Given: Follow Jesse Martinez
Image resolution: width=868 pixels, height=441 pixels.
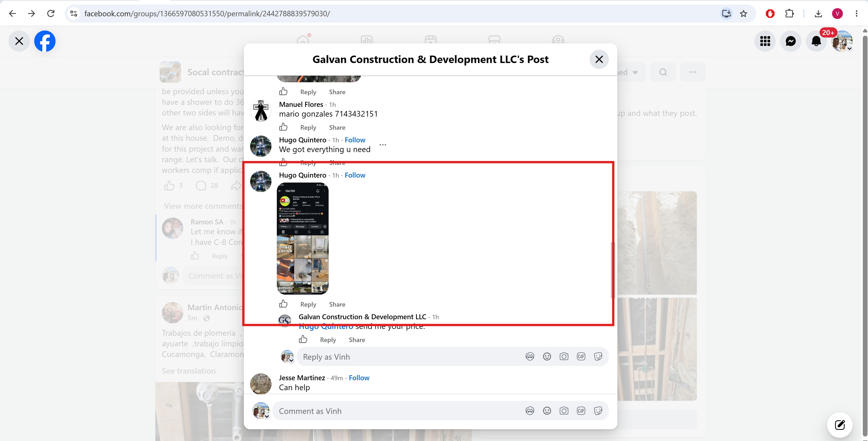Looking at the screenshot, I should 359,378.
